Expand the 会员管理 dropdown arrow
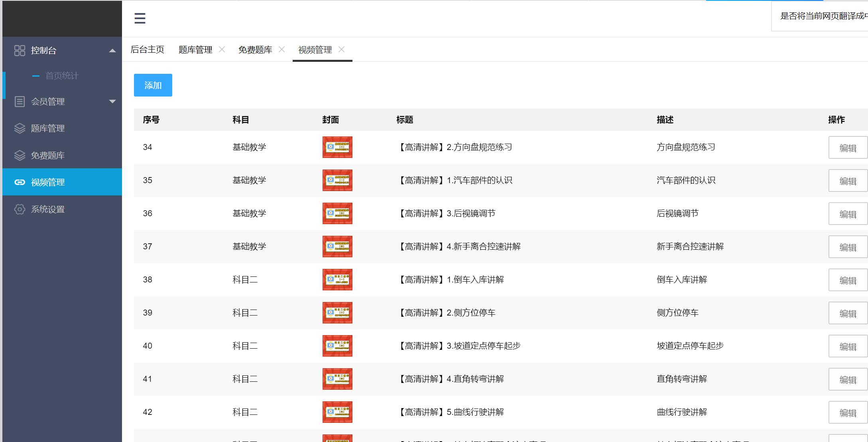 point(112,102)
